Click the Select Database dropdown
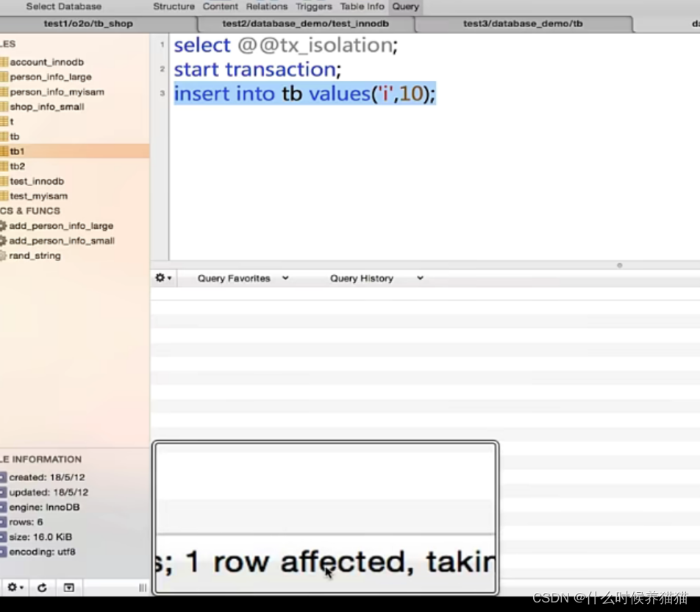 tap(64, 7)
